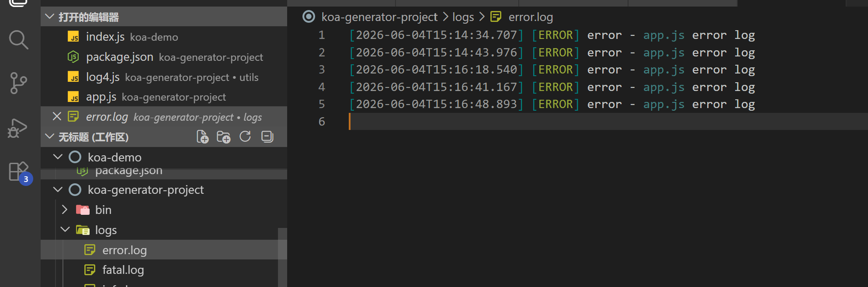This screenshot has width=868, height=287.
Task: Collapse the logs folder
Action: 65,229
